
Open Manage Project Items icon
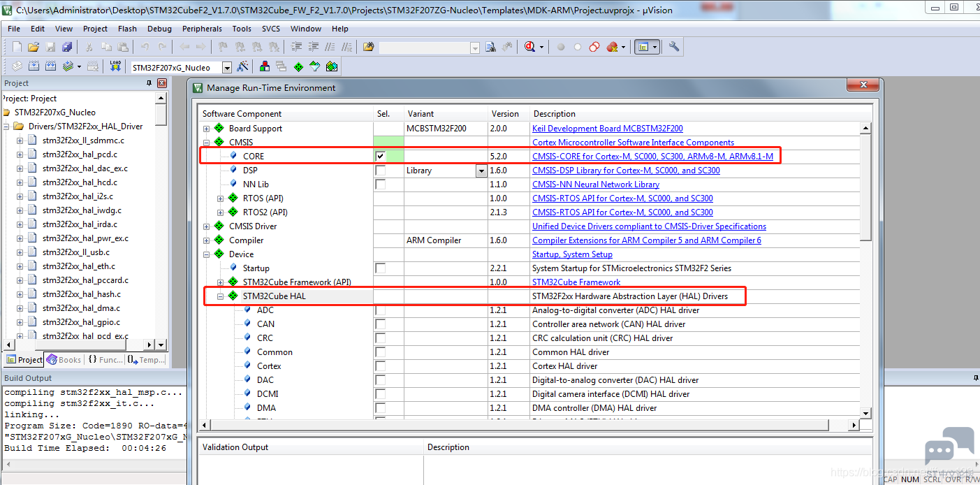[265, 66]
